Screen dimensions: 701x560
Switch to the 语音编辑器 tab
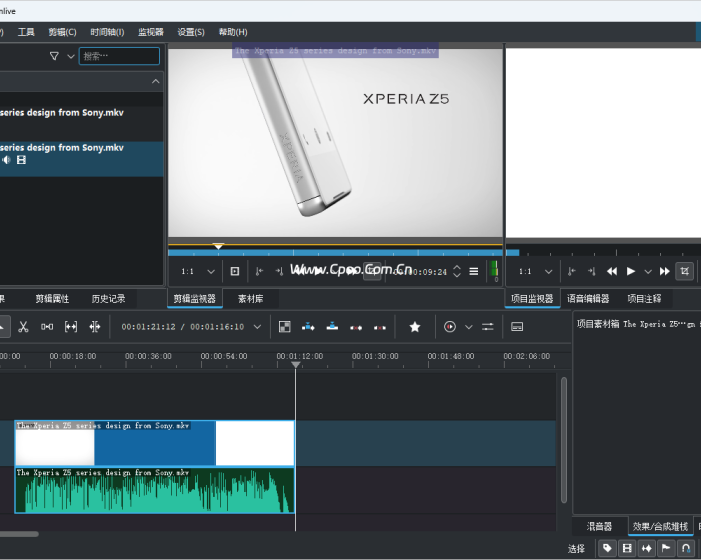(x=588, y=299)
